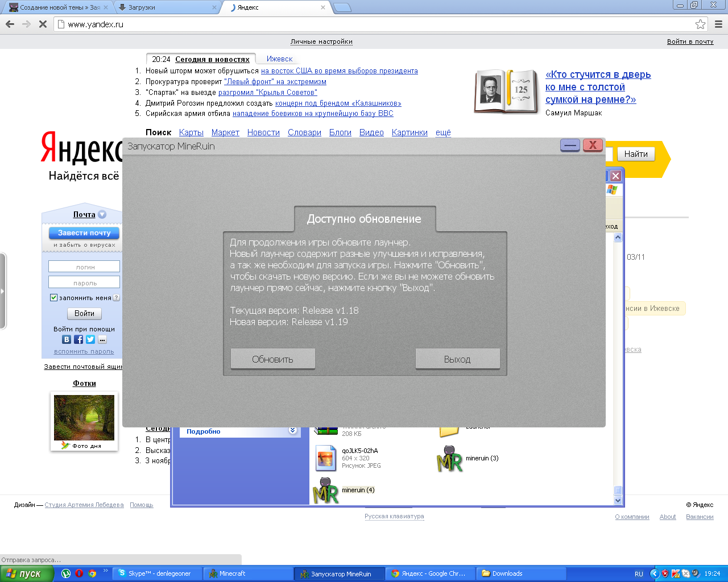This screenshot has height=582, width=728.
Task: Bookmark the page with the star icon
Action: point(700,24)
